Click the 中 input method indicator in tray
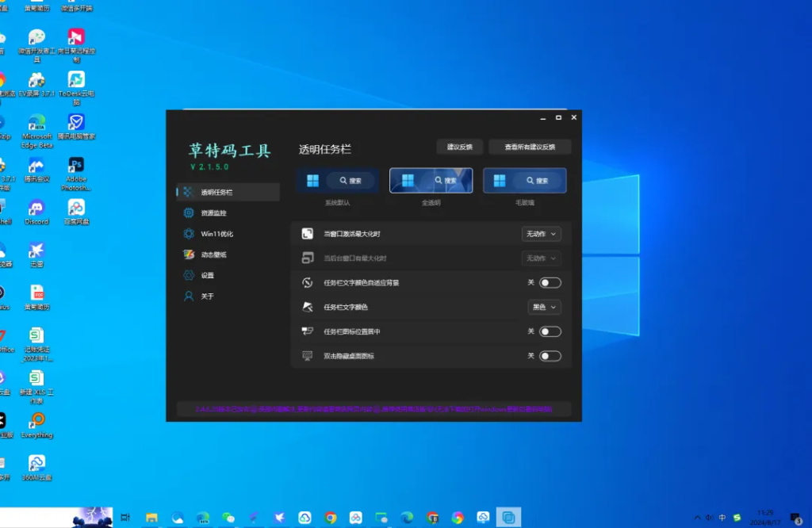 coord(722,517)
